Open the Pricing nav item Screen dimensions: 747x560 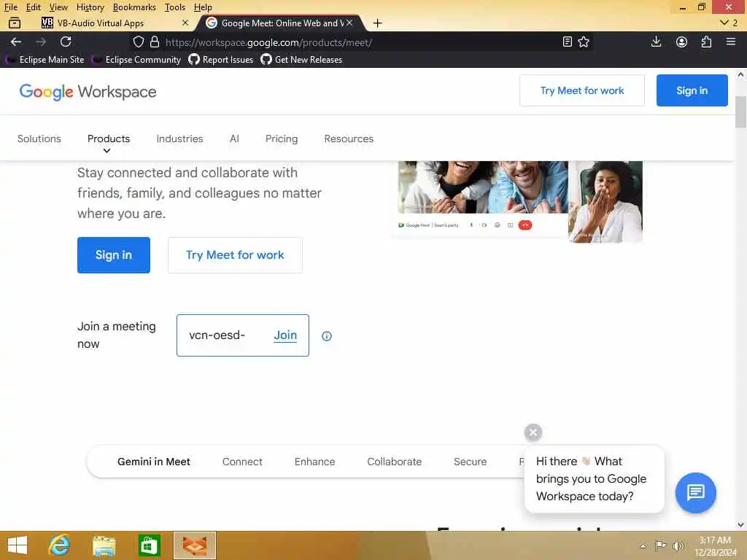(282, 139)
